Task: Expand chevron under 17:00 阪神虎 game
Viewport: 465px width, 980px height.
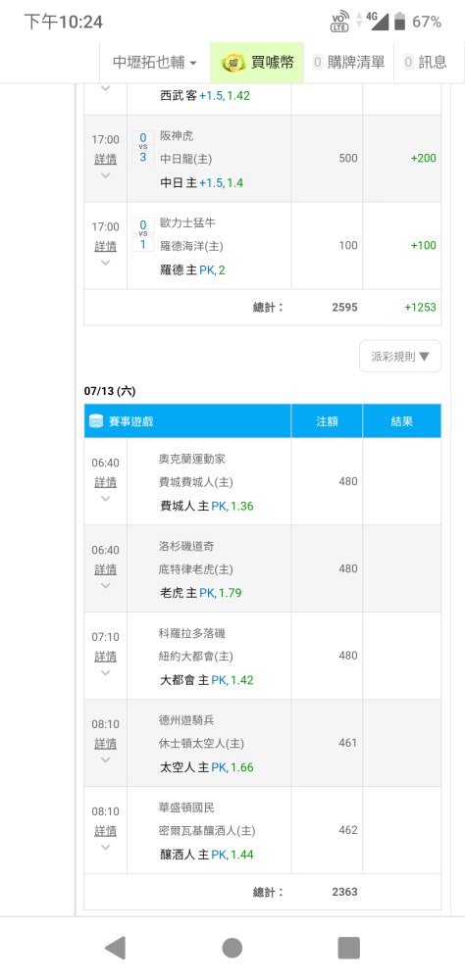Action: point(105,175)
